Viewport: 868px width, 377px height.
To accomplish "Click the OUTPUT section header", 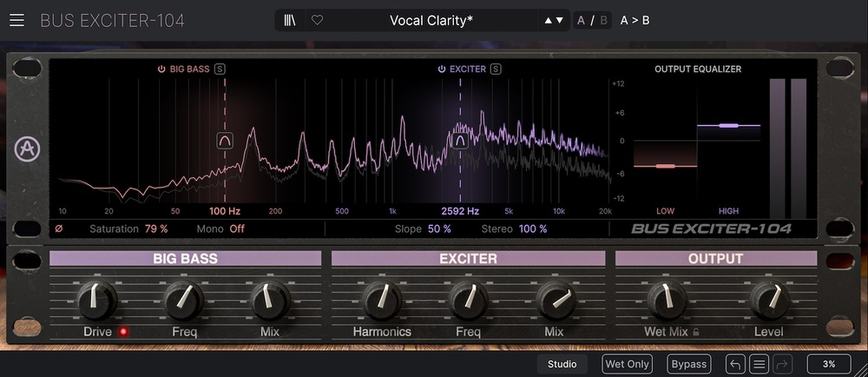I will point(716,259).
